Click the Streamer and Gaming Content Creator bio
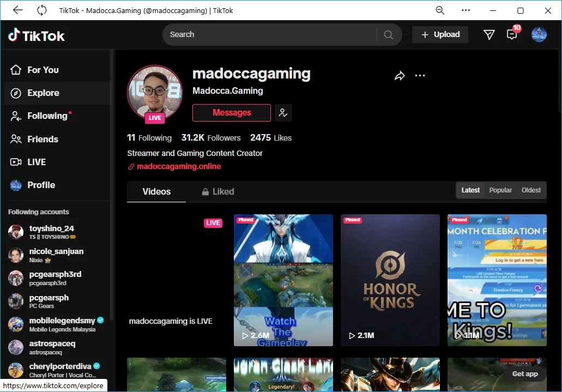The height and width of the screenshot is (392, 562). click(195, 153)
